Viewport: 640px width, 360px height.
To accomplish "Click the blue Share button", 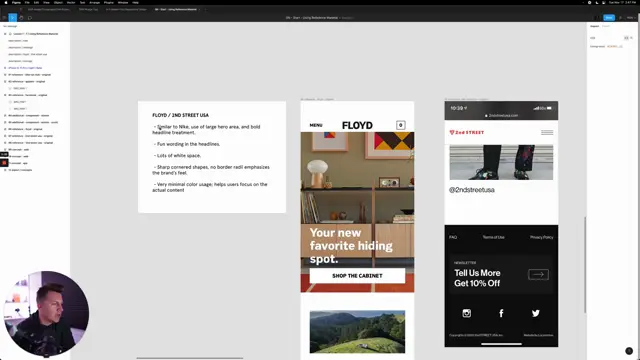I will [609, 18].
